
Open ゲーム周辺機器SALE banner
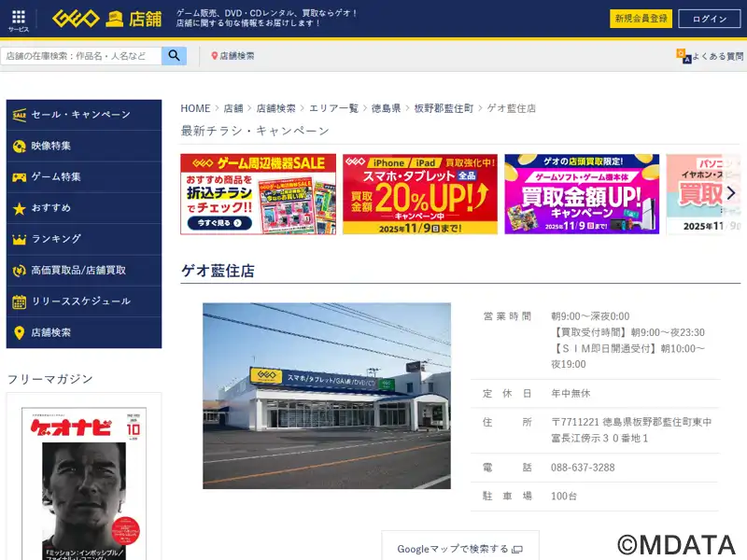(x=259, y=194)
